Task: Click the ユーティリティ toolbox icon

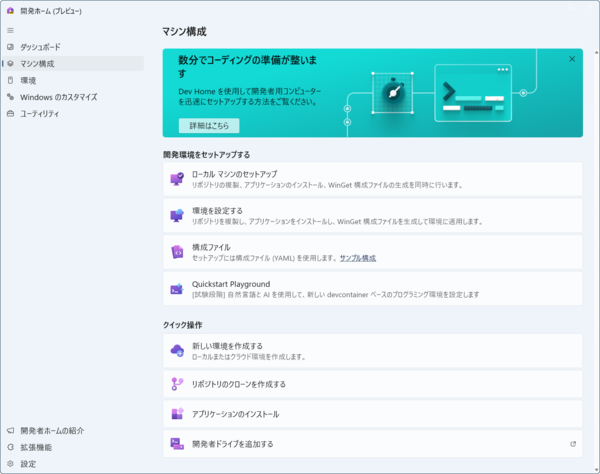Action: (10, 114)
